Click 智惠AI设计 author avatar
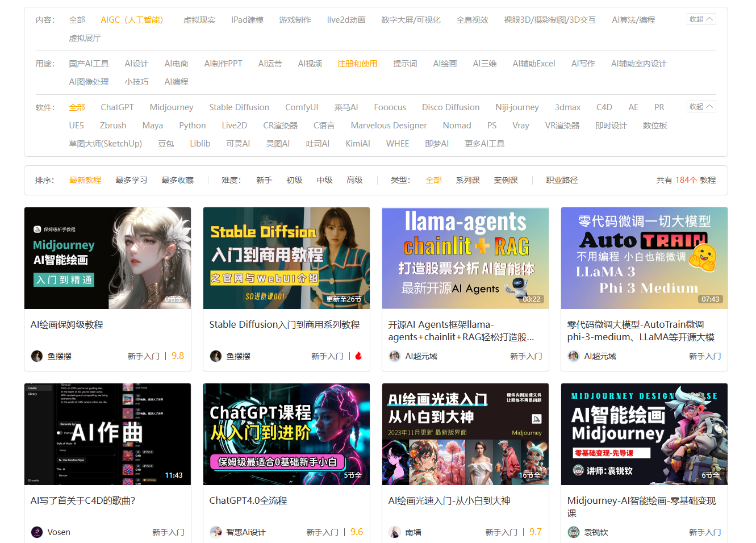 tap(216, 532)
